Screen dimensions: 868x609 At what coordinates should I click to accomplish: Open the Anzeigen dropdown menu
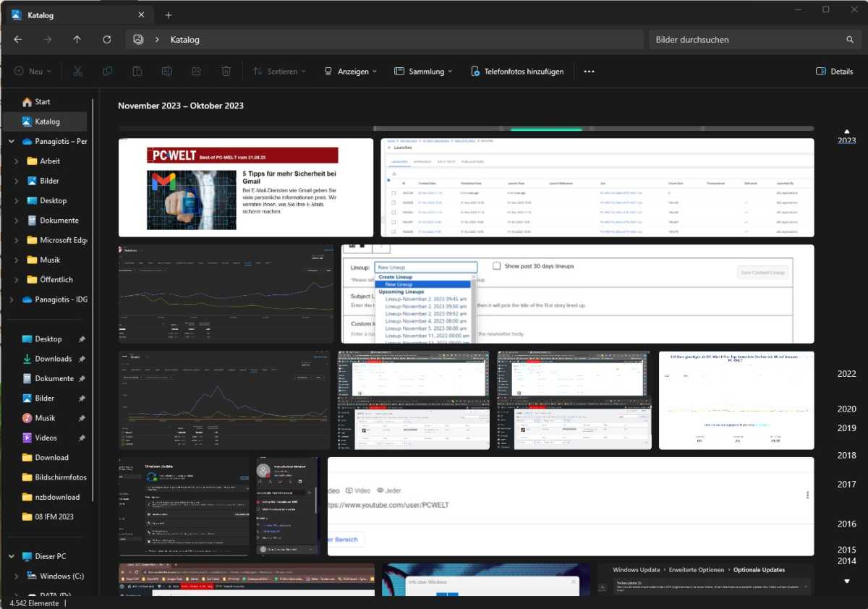[351, 72]
